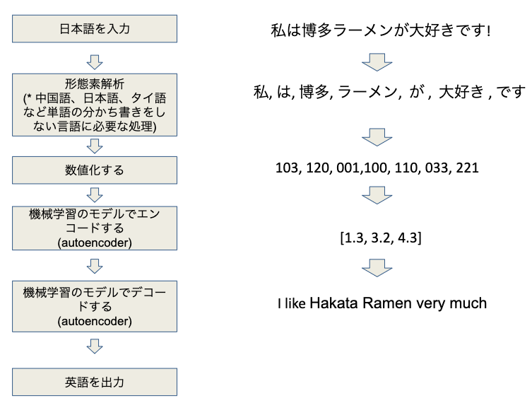532x403 pixels.
Task: Click the arrow between 形態素解析 and 数値化する boxes
Action: (x=95, y=146)
